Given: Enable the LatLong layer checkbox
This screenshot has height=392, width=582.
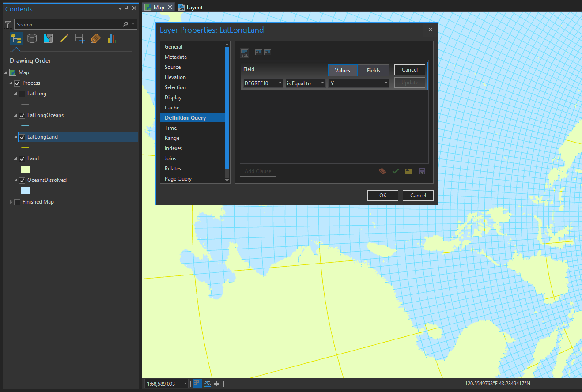Looking at the screenshot, I should [22, 94].
